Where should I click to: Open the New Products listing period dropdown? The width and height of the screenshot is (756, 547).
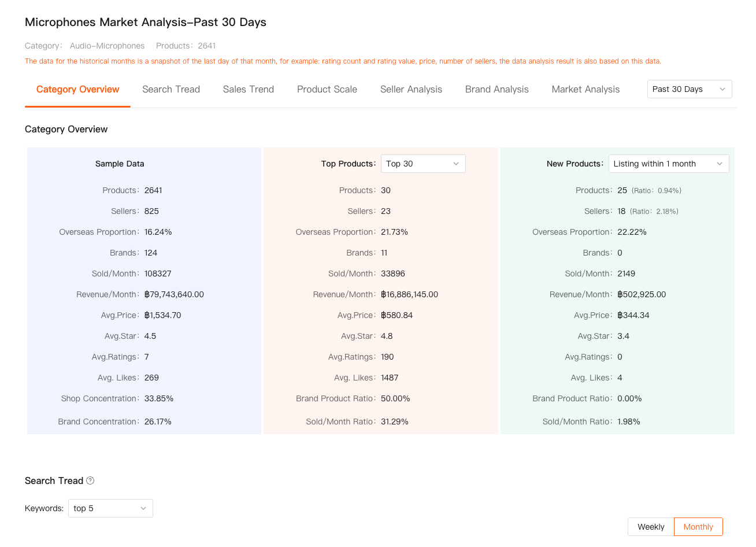[668, 164]
